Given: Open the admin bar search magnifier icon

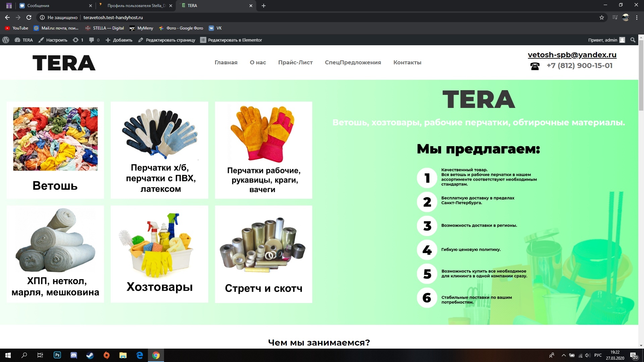Looking at the screenshot, I should pos(633,40).
